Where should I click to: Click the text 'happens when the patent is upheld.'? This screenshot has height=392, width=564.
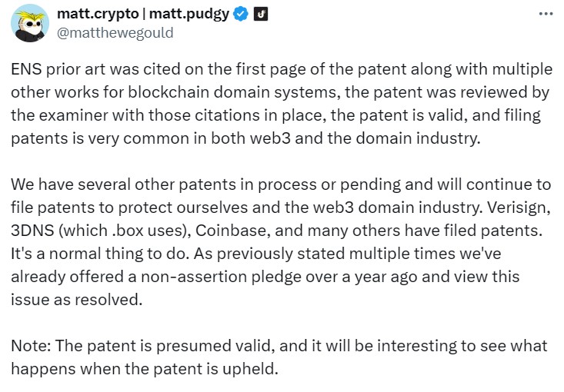tap(145, 369)
